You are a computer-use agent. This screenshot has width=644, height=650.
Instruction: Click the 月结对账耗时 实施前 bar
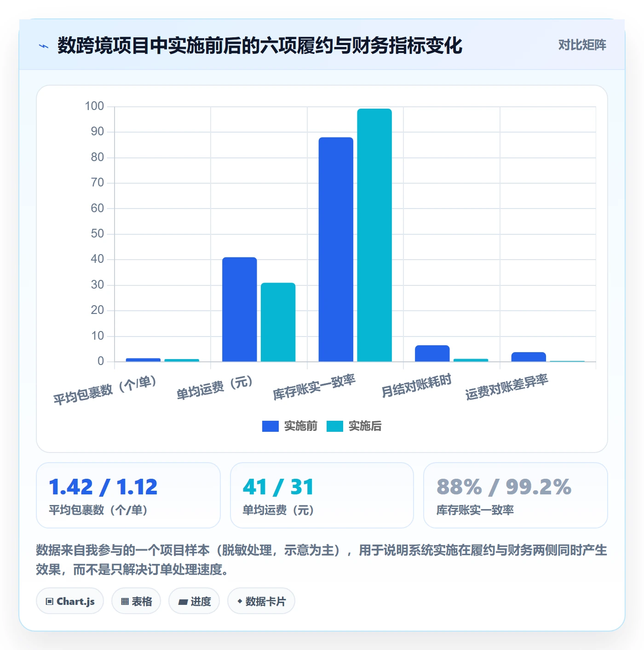[432, 354]
